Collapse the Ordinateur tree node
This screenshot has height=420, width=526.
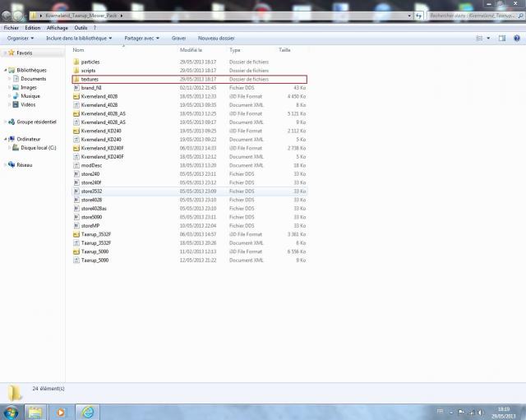(6, 139)
